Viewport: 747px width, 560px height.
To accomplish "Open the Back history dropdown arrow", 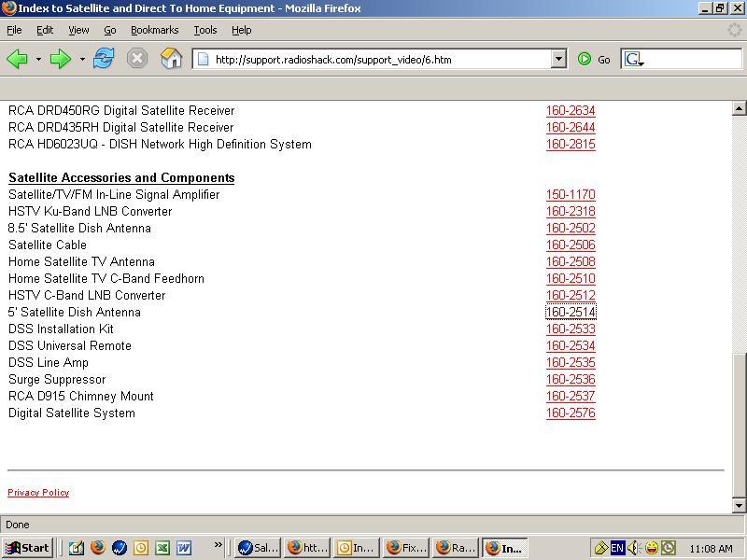I will point(38,60).
